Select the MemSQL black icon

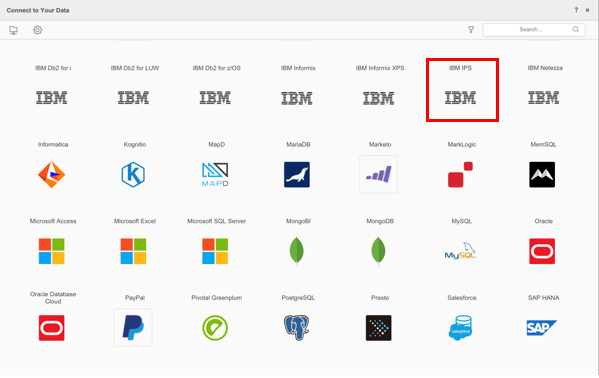pos(542,175)
